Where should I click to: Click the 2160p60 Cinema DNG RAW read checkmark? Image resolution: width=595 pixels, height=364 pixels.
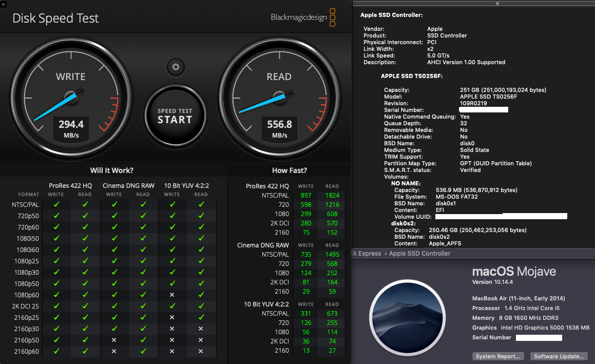point(143,352)
